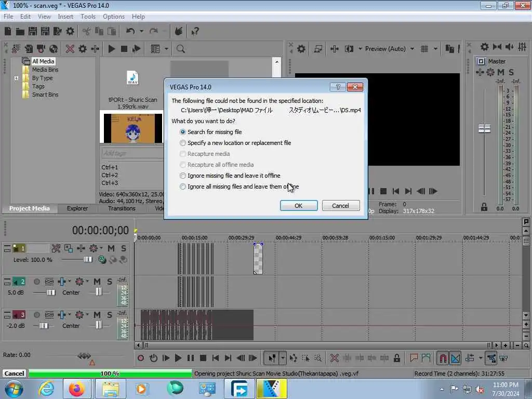Open project using the folder icon
The height and width of the screenshot is (399, 532).
tap(20, 32)
